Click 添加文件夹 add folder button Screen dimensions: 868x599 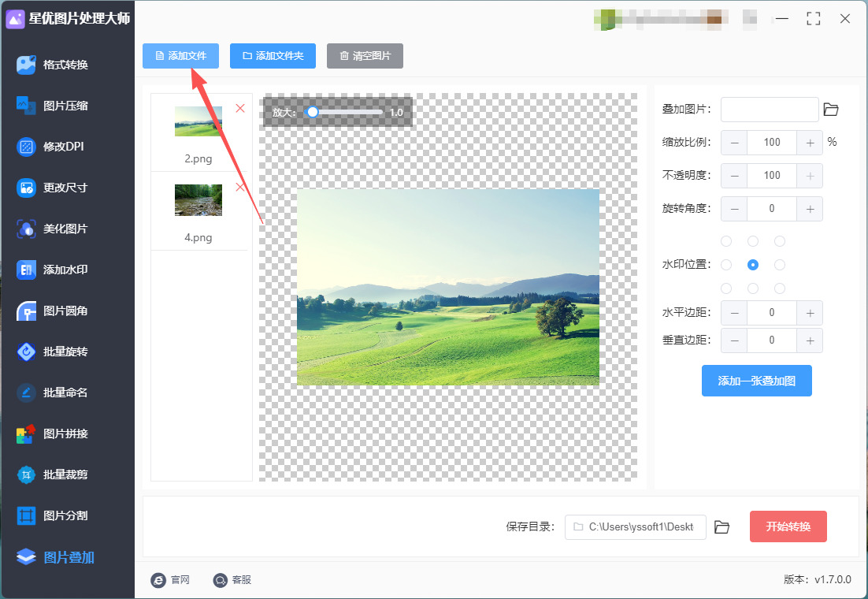tap(273, 56)
